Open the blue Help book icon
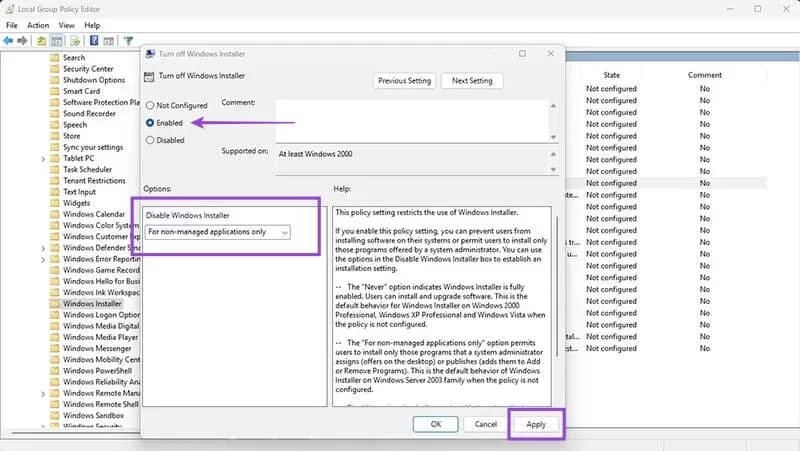Screen dimensions: 800x451 [x=93, y=41]
